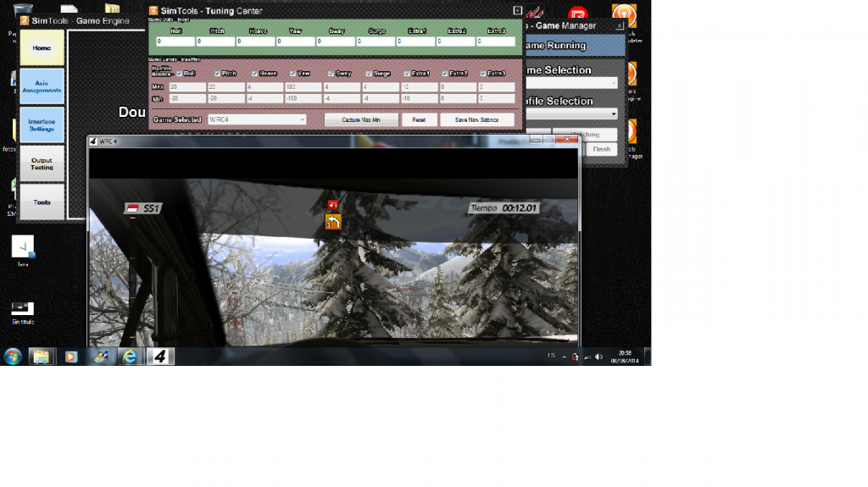Close the Game Manager window
The height and width of the screenshot is (487, 868).
point(620,25)
